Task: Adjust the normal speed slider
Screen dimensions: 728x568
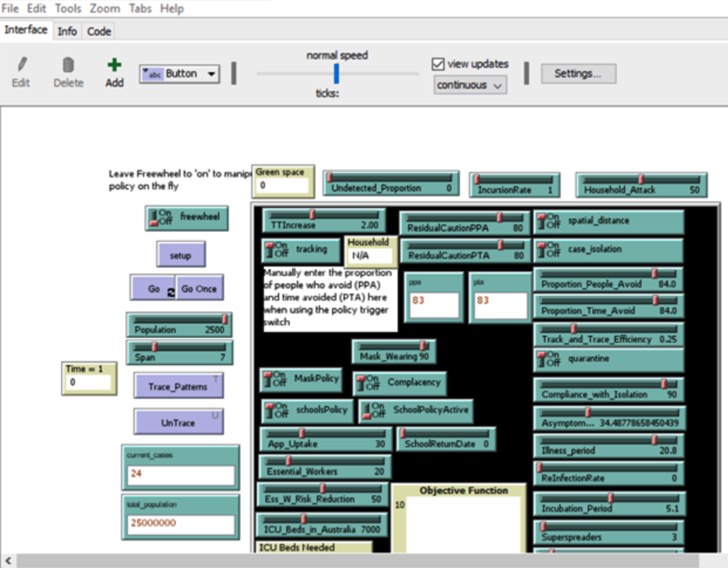Action: [337, 73]
